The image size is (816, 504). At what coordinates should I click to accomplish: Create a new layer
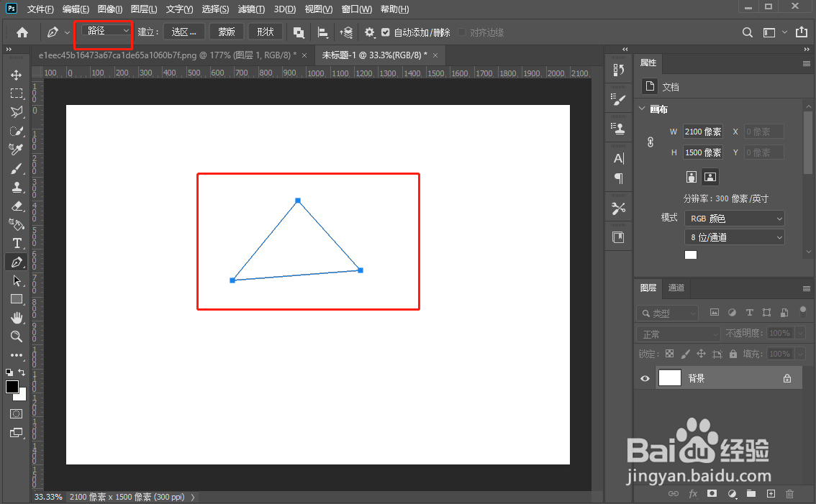click(771, 493)
